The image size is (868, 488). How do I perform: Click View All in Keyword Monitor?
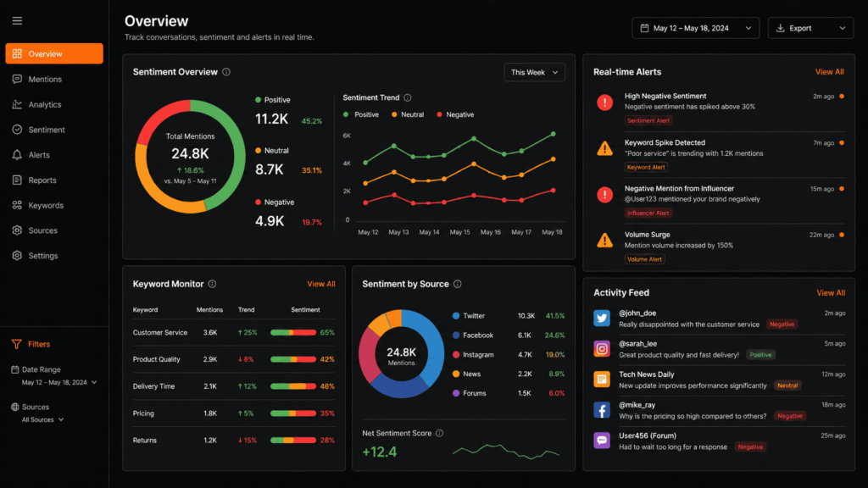321,284
